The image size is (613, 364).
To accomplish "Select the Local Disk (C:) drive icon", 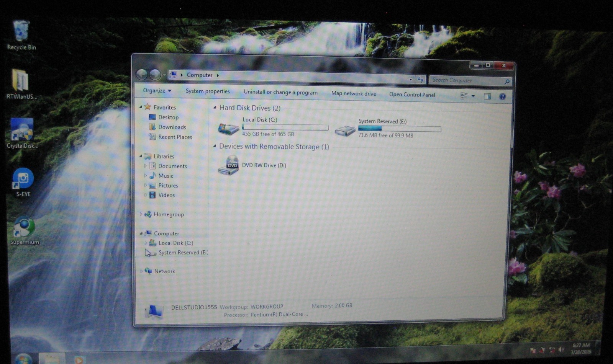I will coord(228,128).
